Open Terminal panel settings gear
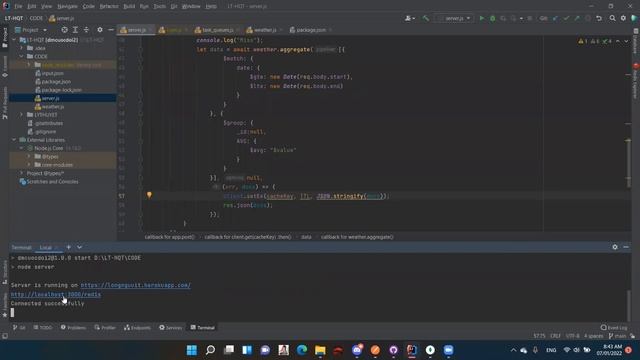This screenshot has height=360, width=640. click(x=615, y=247)
